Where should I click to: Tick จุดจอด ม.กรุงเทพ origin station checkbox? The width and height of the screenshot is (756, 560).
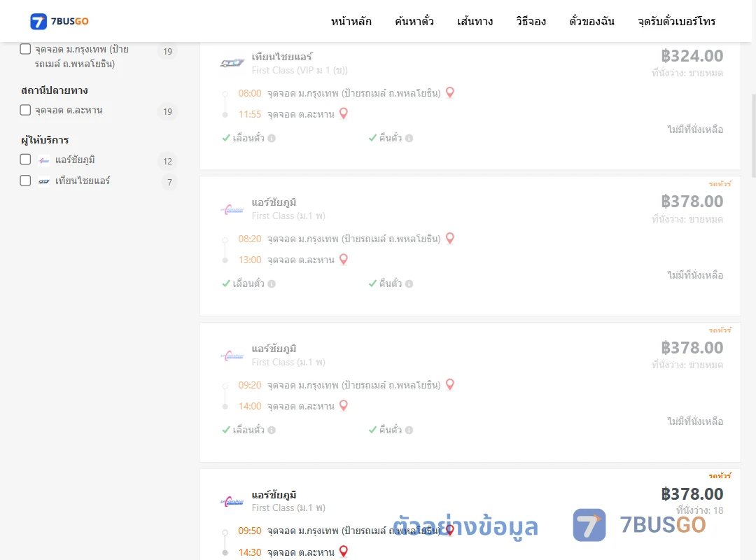click(x=26, y=49)
